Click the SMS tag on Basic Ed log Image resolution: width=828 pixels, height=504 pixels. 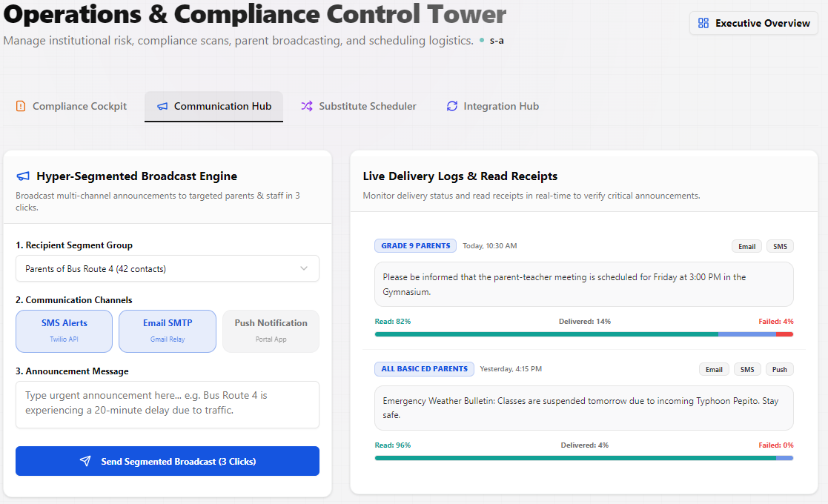[x=747, y=369]
